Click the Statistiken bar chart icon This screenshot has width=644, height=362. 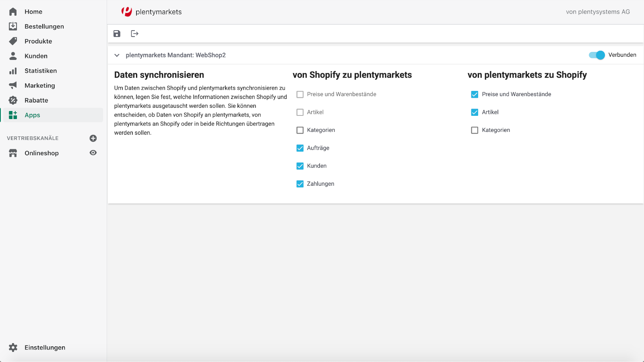13,71
